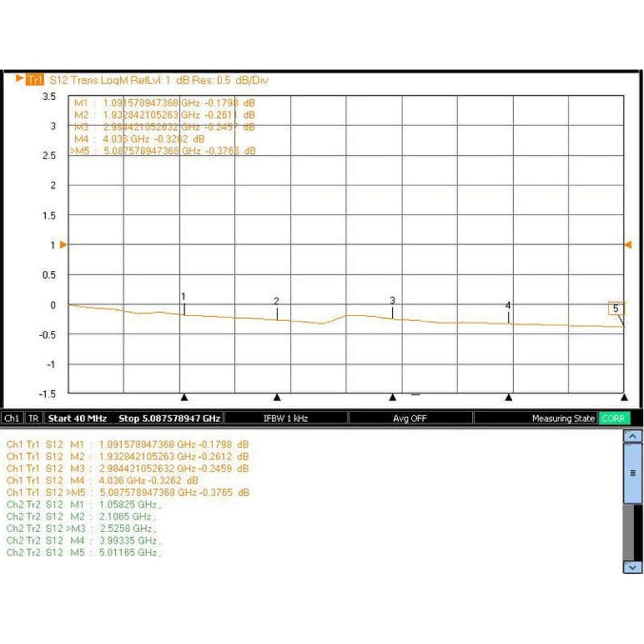This screenshot has height=644, width=644.
Task: Click the orange active-trace arrow beside Tr1
Action: tap(19, 78)
